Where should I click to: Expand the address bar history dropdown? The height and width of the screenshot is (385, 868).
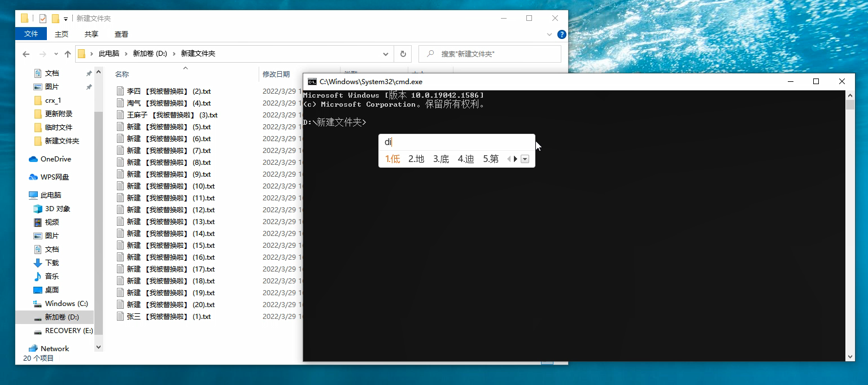tap(386, 54)
